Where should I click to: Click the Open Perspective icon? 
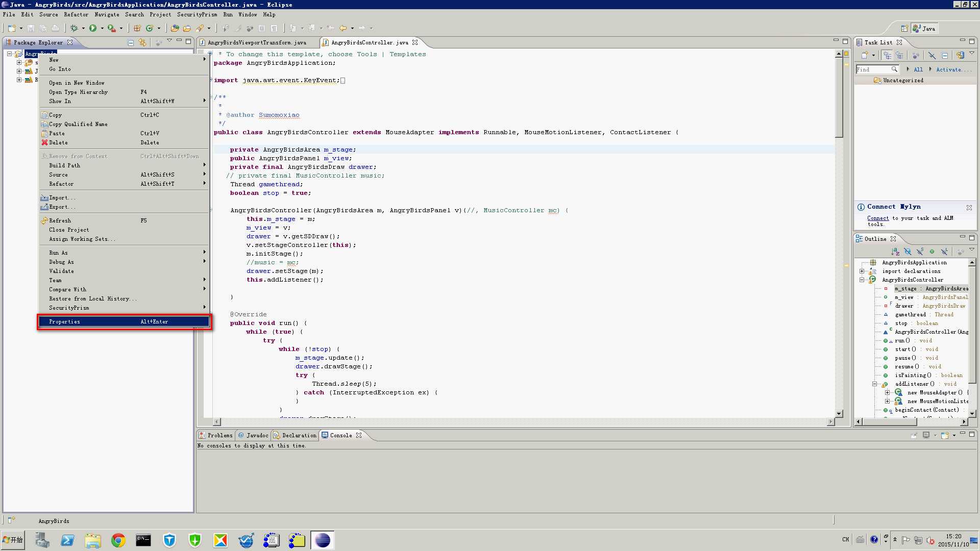tap(904, 29)
